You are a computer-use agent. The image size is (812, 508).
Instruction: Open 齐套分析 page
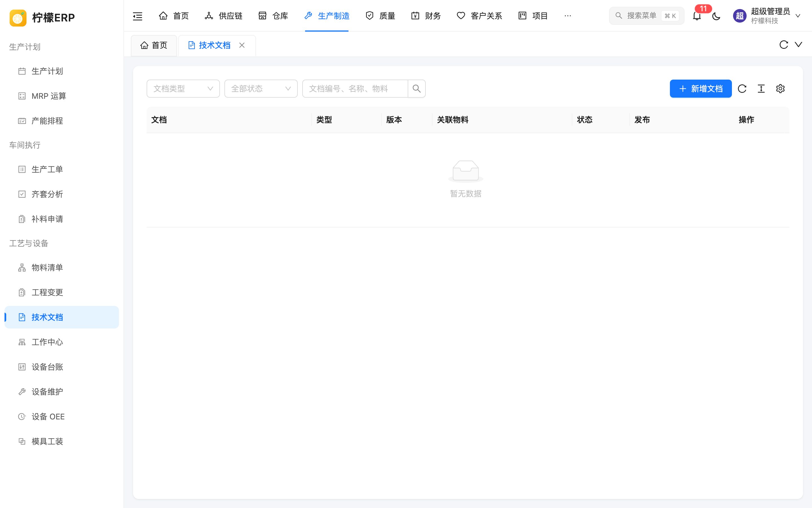(62, 194)
